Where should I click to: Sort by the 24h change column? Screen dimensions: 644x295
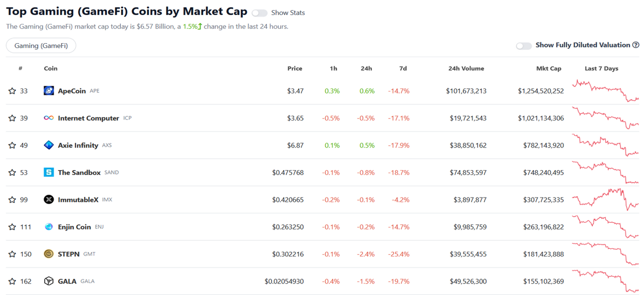(x=366, y=68)
